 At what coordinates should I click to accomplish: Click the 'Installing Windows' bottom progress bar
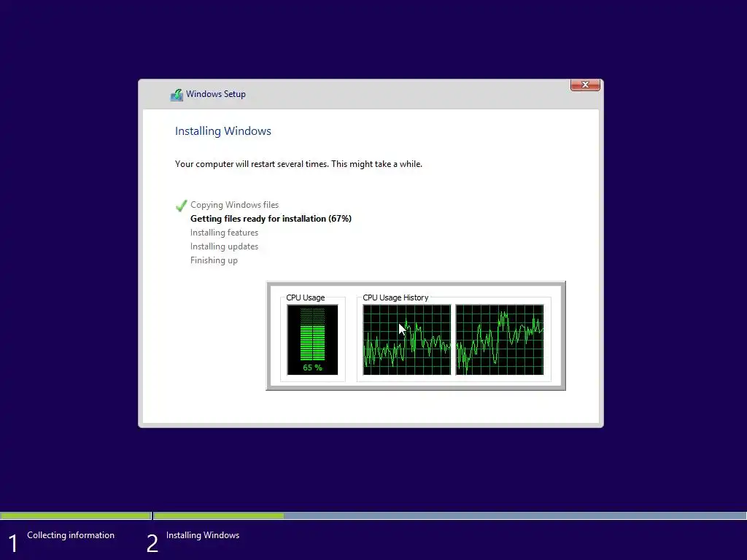tap(450, 516)
